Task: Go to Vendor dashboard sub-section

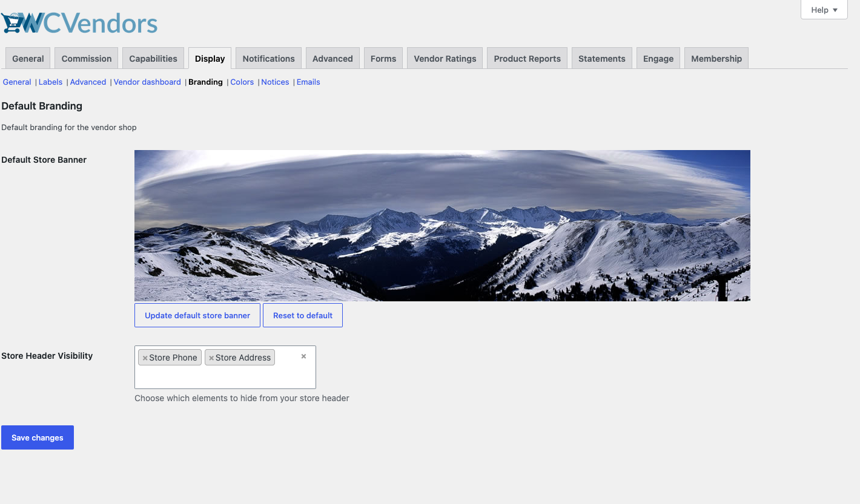Action: (147, 82)
